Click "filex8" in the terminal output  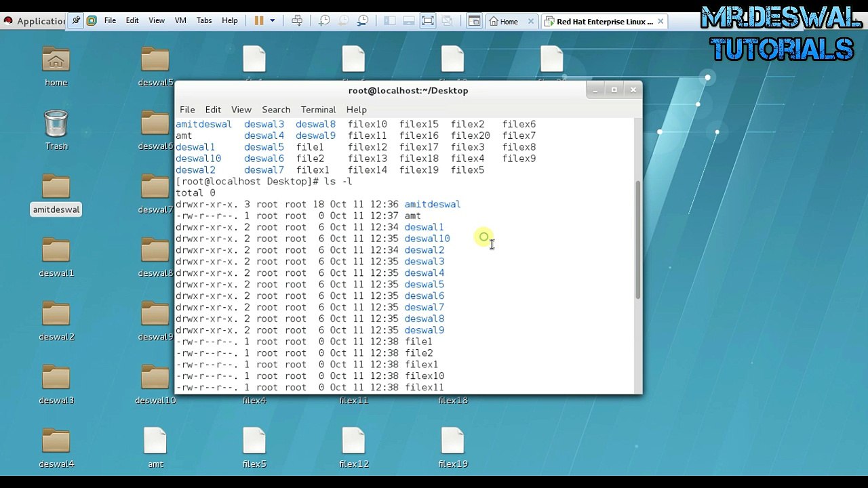tap(519, 147)
